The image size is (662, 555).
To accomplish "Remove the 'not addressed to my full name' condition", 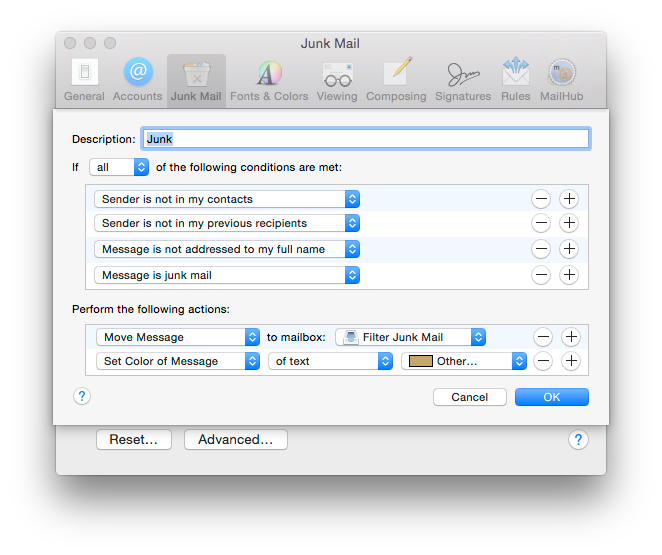I will (541, 249).
